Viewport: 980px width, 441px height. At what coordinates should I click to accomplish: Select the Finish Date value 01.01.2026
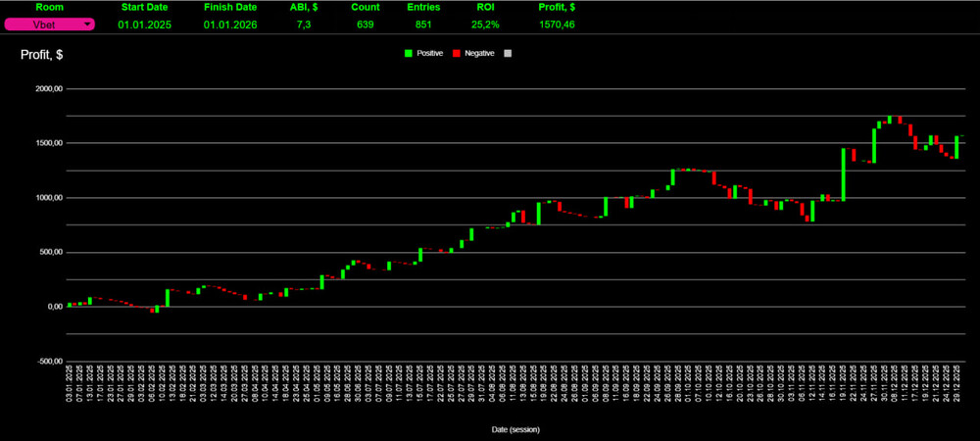229,24
